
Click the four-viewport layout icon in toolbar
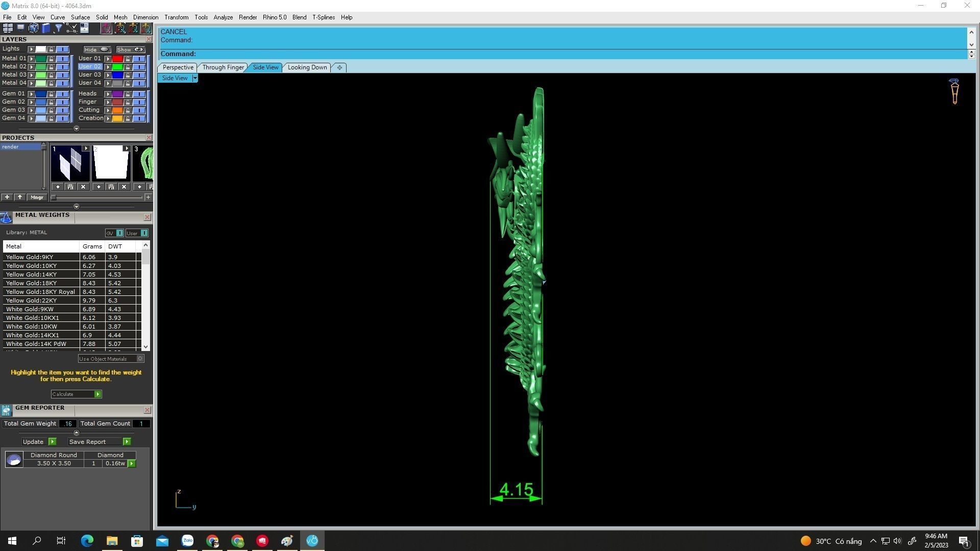tap(8, 28)
